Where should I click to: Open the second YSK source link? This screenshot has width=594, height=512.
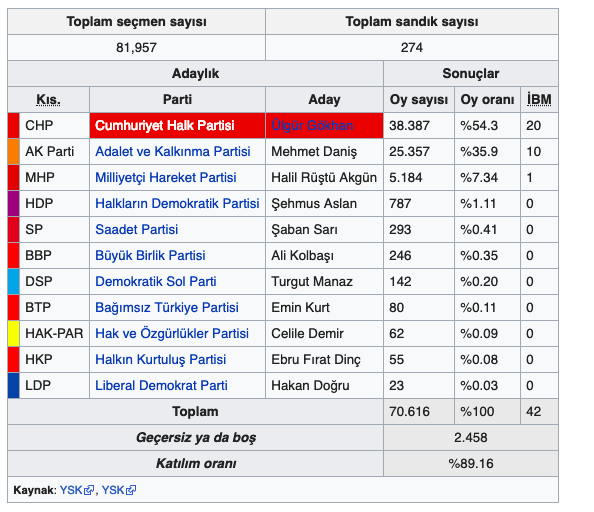113,490
